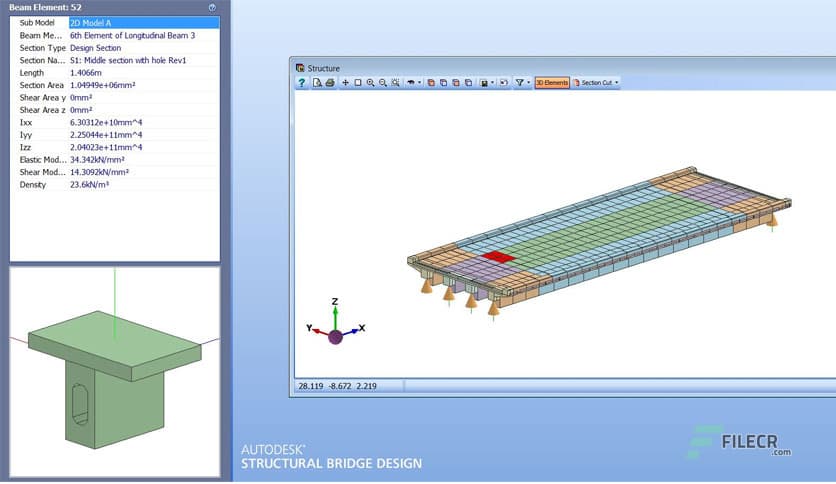The width and height of the screenshot is (836, 484).
Task: Click the zoom to fit icon
Action: (396, 83)
